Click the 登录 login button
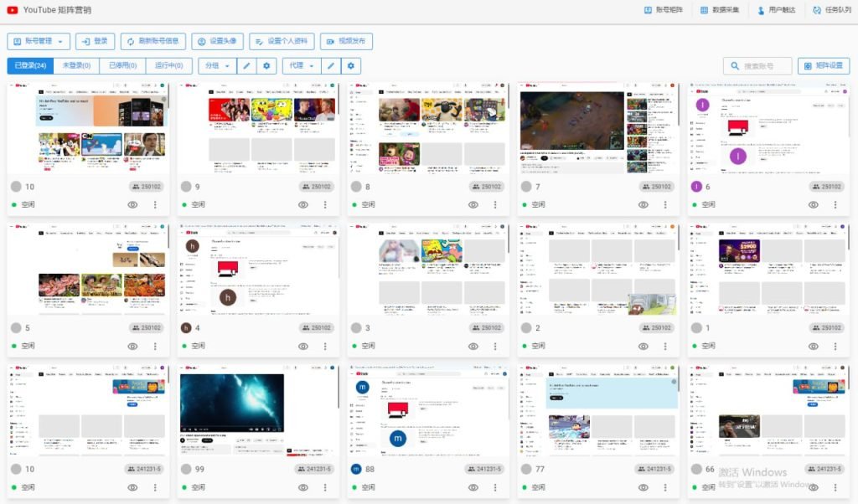Screen dimensions: 858x504 95,41
